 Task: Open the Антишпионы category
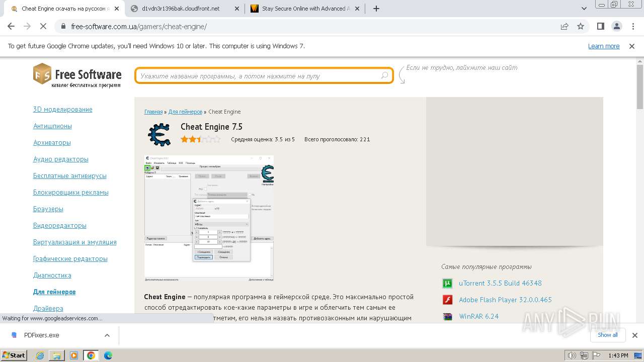point(52,126)
